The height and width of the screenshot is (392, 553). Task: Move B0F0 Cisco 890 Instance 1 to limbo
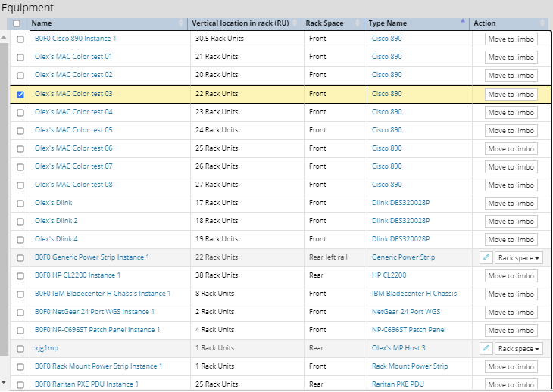click(511, 39)
